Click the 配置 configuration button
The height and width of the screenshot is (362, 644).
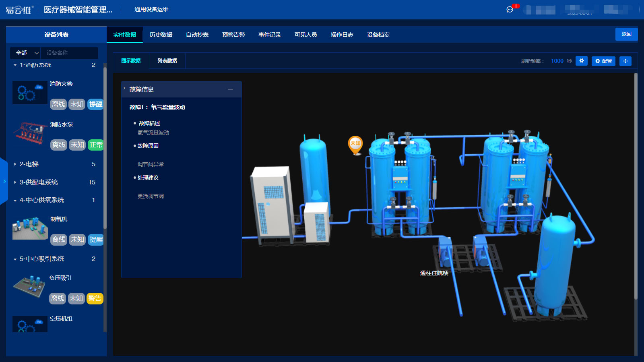click(x=603, y=61)
